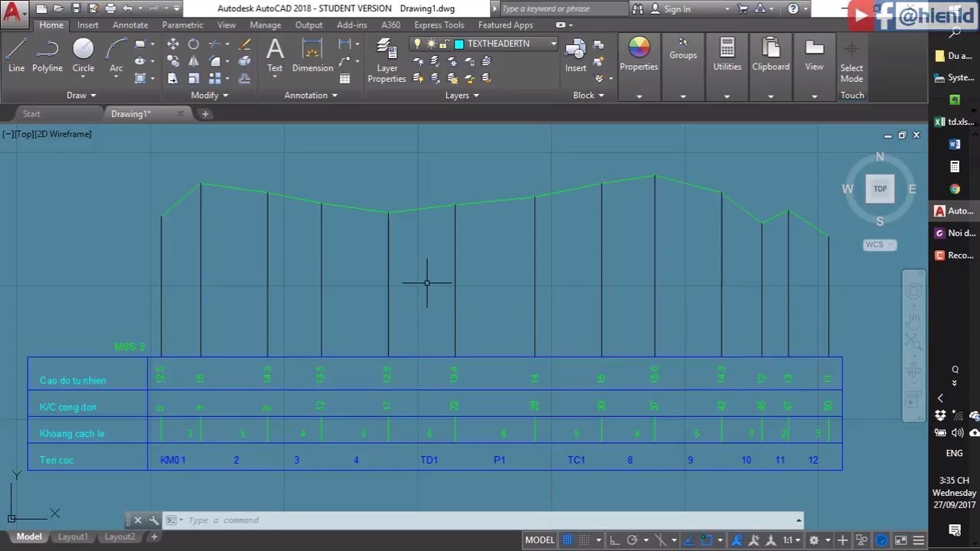This screenshot has height=551, width=980.
Task: Select the Arc tool
Action: click(116, 55)
